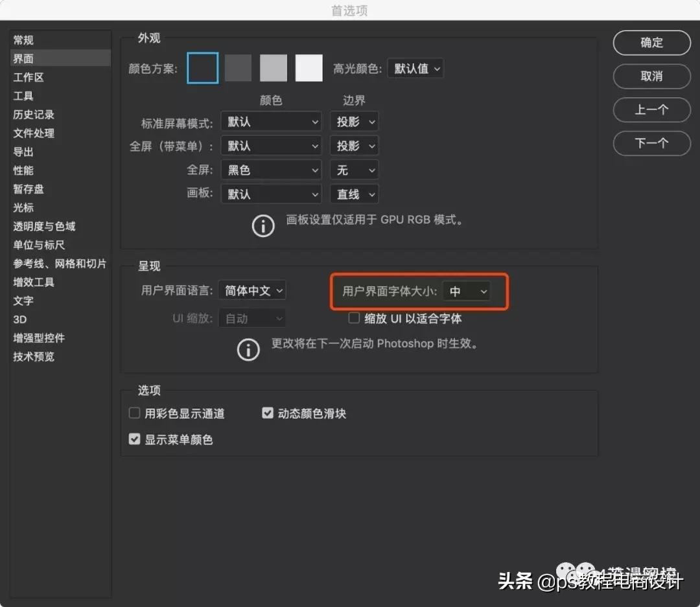700x607 pixels.
Task: Select the lightest white color scheme swatch
Action: click(309, 67)
